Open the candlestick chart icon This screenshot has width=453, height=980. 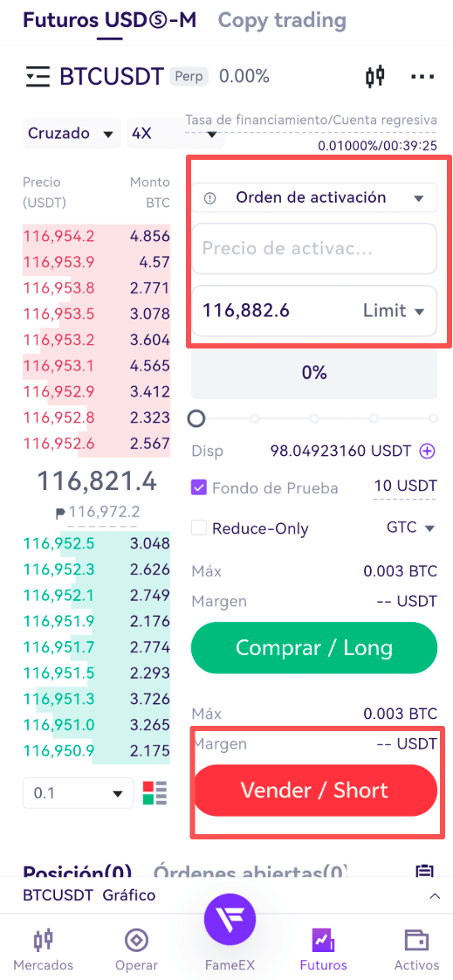click(x=374, y=77)
